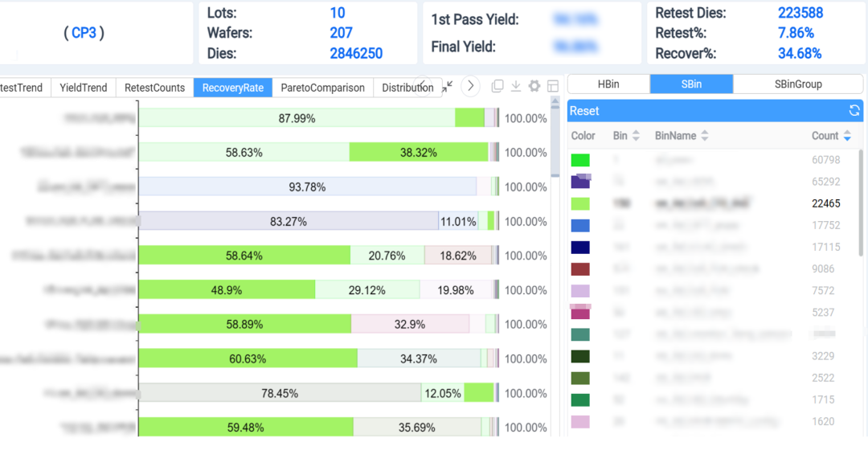This screenshot has width=868, height=475.
Task: Open the ParetoComparison tab
Action: click(x=322, y=88)
